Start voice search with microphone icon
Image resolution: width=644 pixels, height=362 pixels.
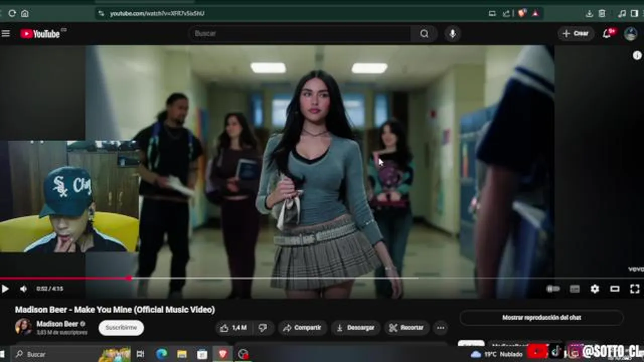452,33
